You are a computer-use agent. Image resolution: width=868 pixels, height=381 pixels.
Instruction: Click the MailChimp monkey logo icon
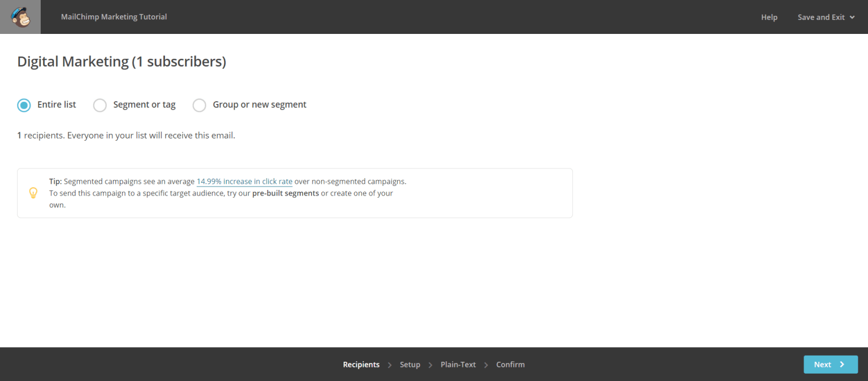pos(20,17)
